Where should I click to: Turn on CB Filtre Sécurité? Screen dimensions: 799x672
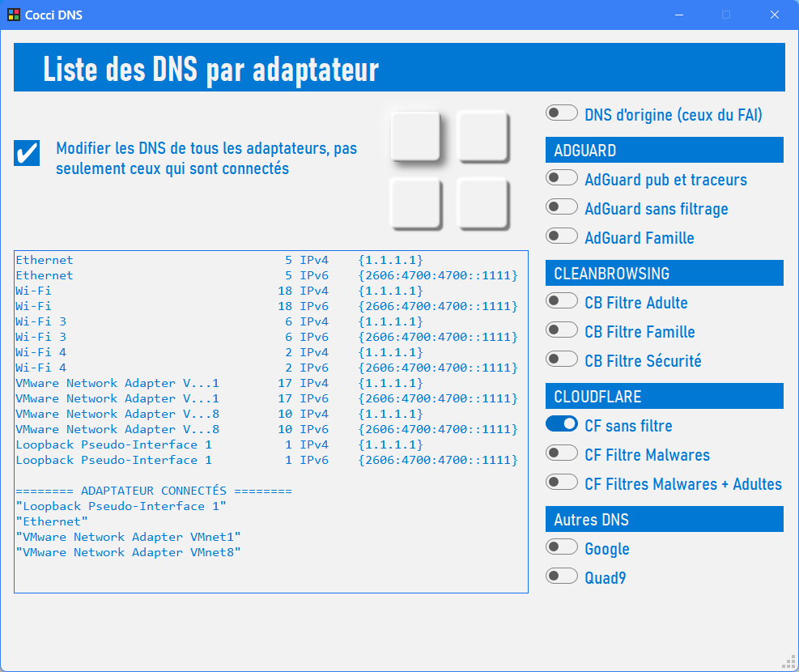562,359
